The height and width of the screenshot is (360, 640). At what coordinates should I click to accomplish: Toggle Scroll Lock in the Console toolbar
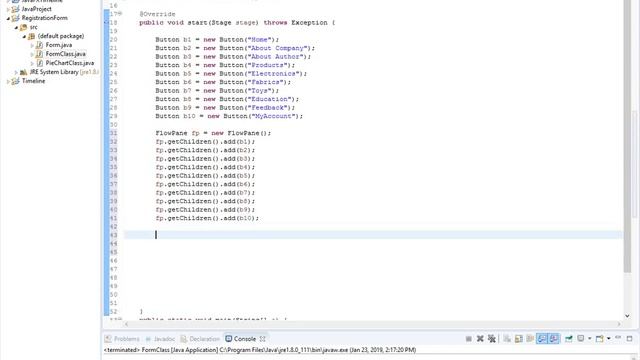[519, 338]
